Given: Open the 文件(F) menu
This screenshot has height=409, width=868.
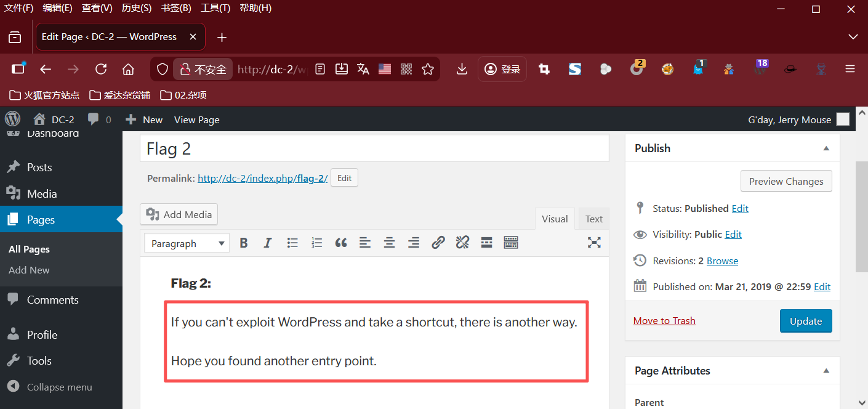Looking at the screenshot, I should 19,8.
